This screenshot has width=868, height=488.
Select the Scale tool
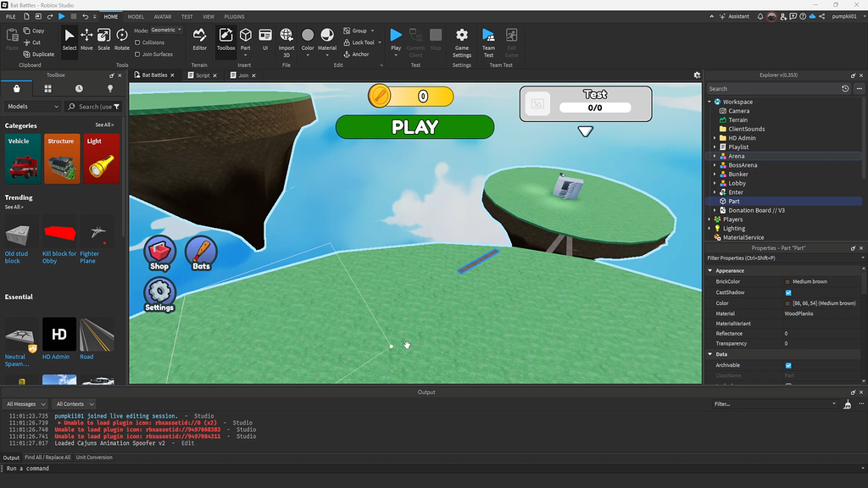click(x=103, y=38)
